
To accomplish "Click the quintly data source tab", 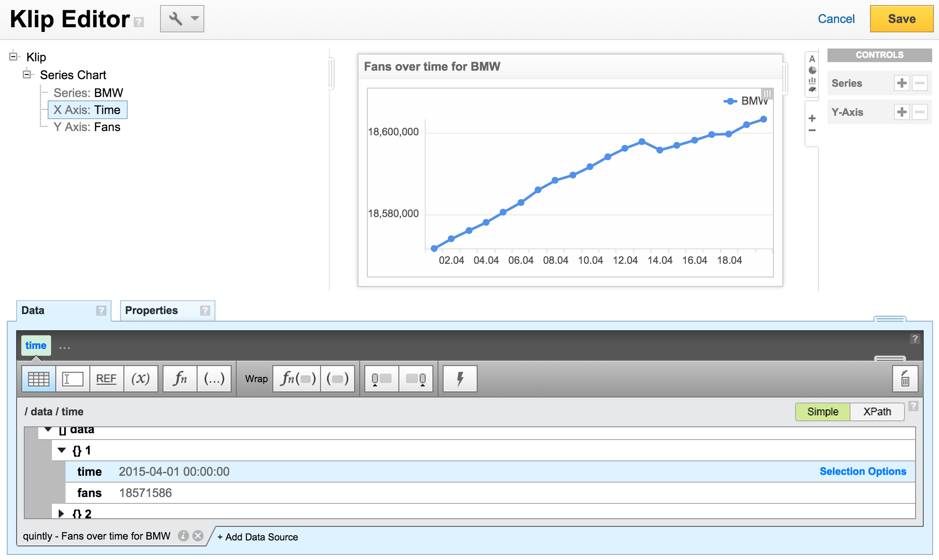I will coord(97,536).
